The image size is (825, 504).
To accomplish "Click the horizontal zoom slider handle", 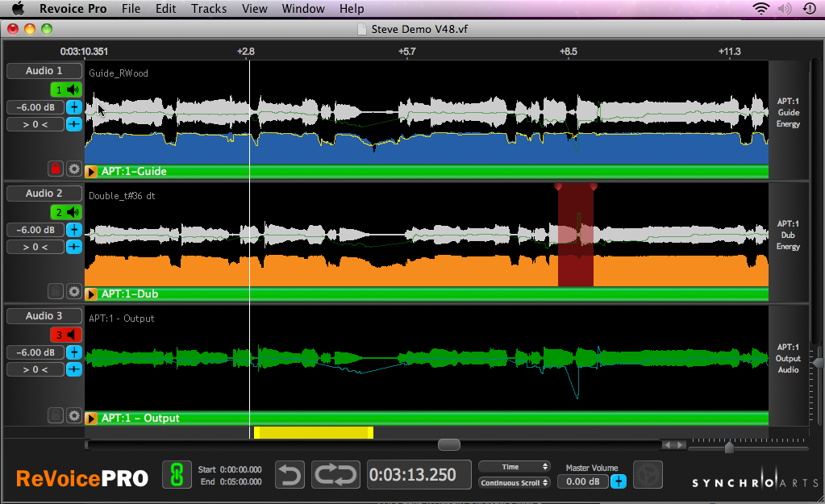I will [729, 447].
